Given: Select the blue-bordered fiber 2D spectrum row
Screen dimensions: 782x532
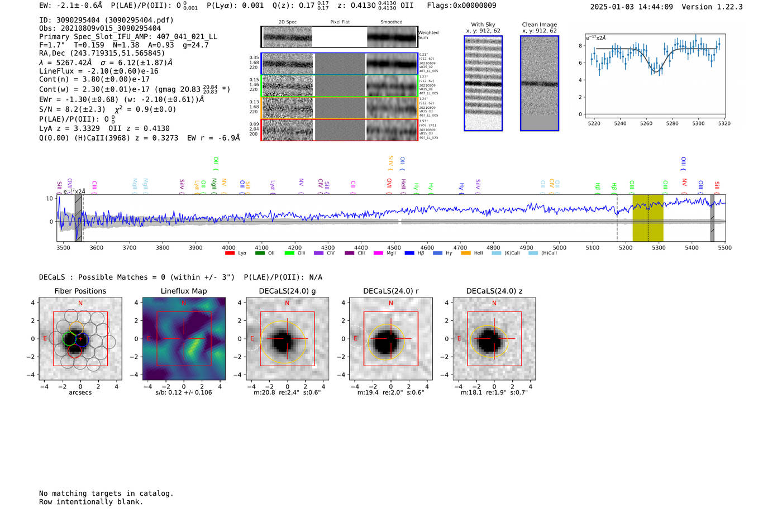Looking at the screenshot, I should click(339, 64).
